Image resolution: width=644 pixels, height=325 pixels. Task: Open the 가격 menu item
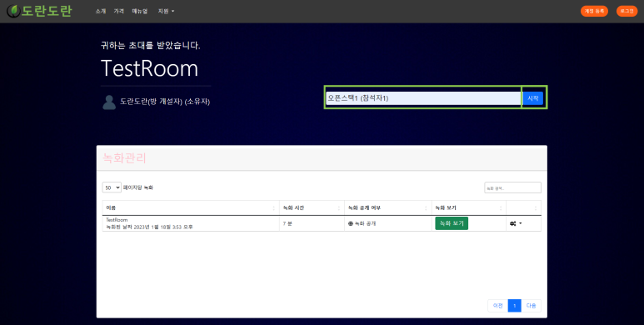(x=118, y=11)
